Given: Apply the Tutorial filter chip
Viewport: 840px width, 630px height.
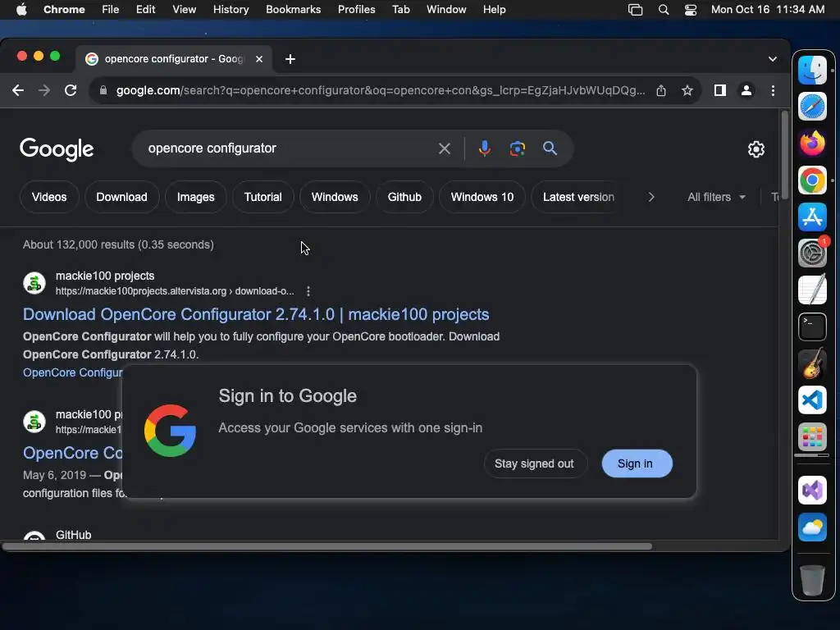Looking at the screenshot, I should [x=262, y=197].
